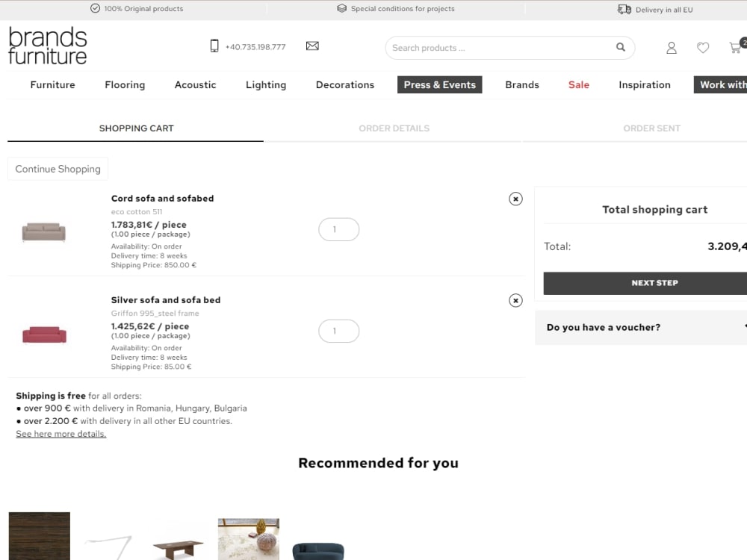This screenshot has width=747, height=560.
Task: Expand Do you have a voucher section
Action: coord(641,328)
